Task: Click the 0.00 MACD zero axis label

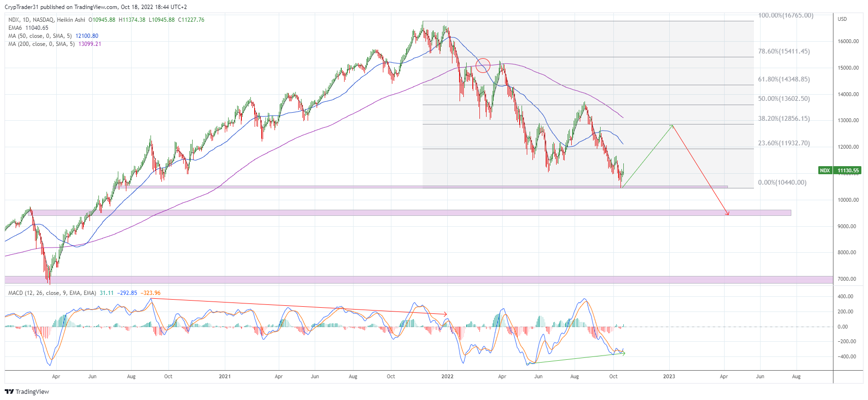Action: coord(842,327)
